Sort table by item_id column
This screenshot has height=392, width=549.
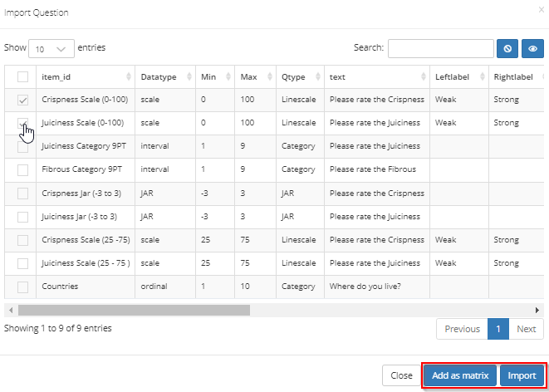pos(85,77)
